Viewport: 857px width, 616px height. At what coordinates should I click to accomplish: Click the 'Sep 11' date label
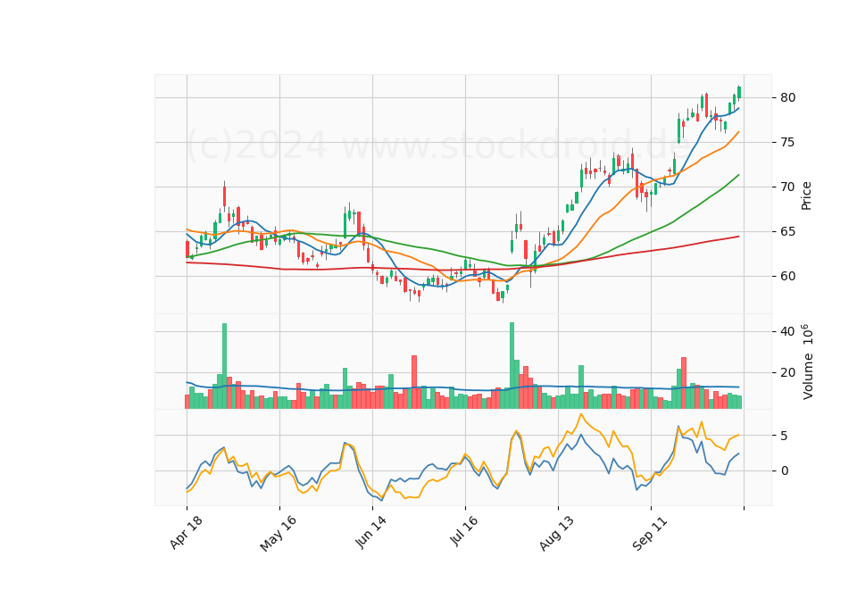650,533
